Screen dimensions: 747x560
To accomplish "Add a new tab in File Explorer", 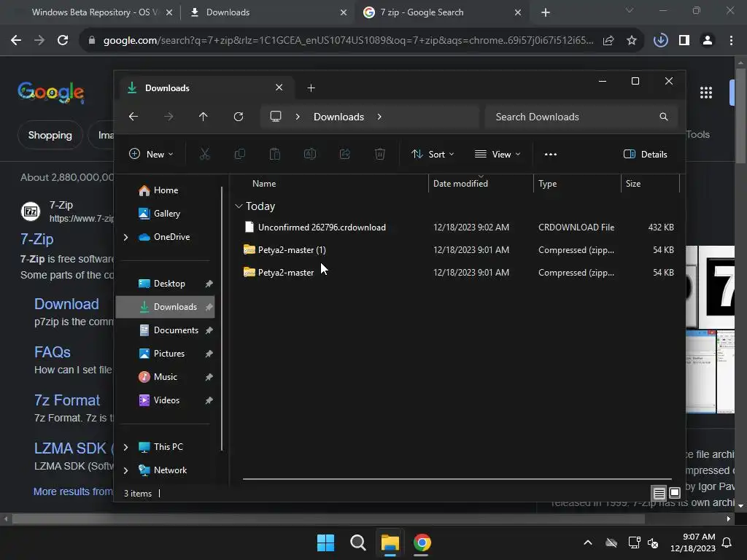I will click(311, 87).
